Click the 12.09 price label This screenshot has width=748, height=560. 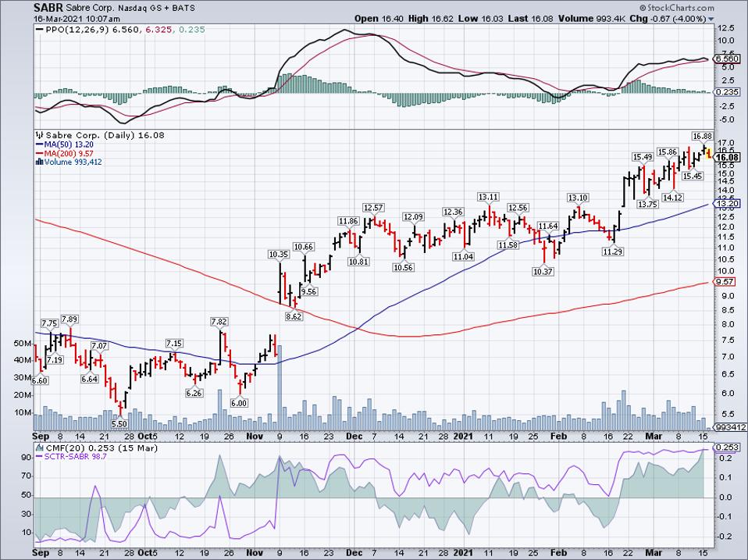pyautogui.click(x=413, y=217)
